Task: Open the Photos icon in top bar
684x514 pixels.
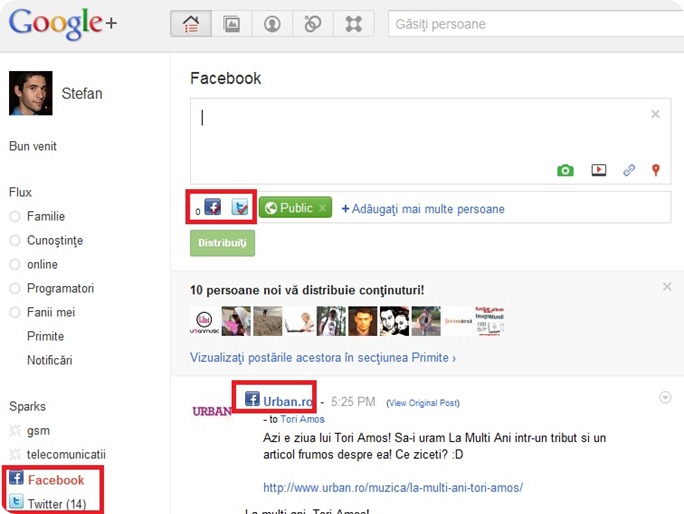Action: tap(232, 24)
